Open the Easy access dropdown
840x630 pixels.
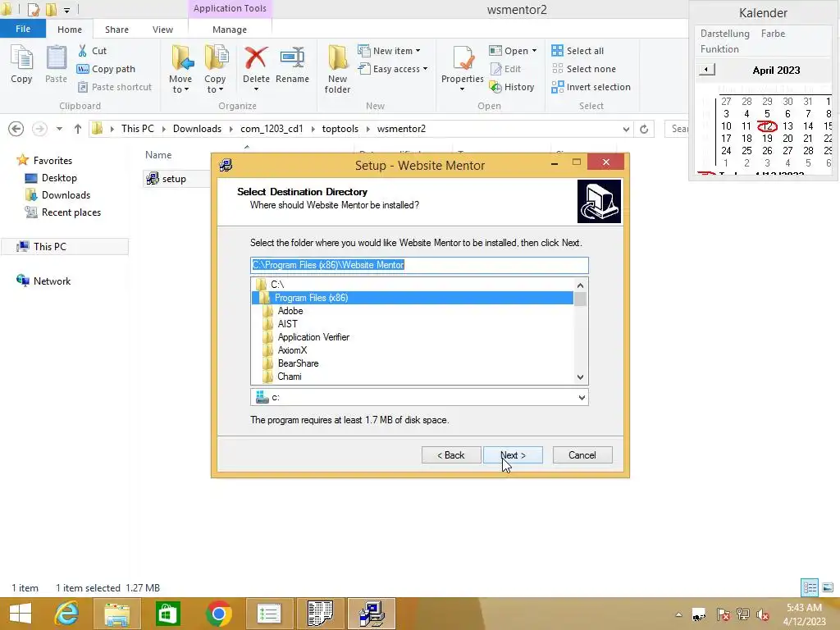(x=393, y=69)
